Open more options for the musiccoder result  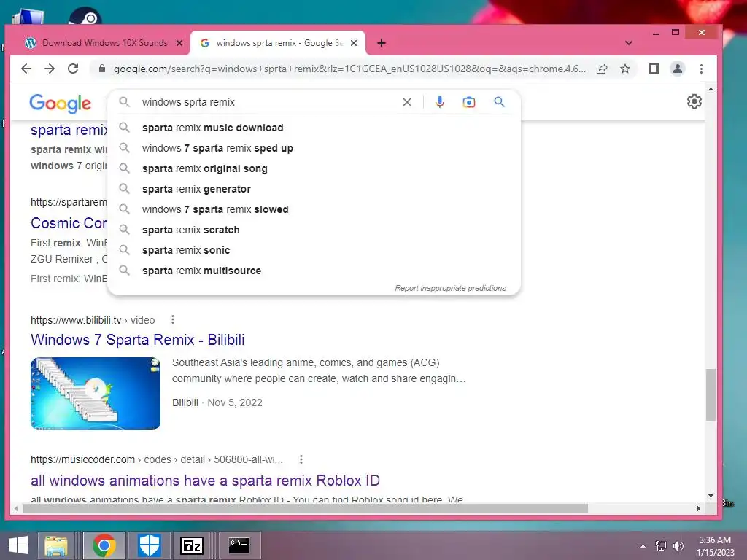301,459
